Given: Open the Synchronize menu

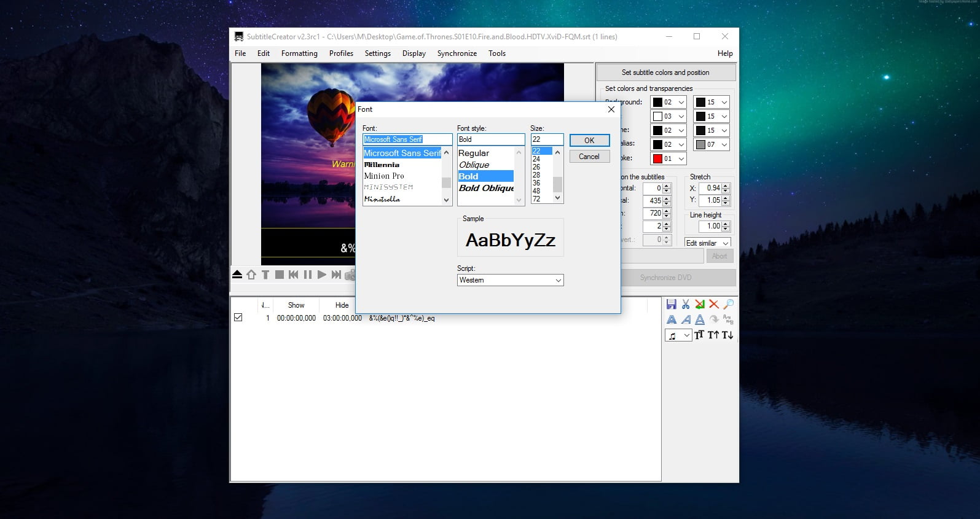Looking at the screenshot, I should click(x=457, y=53).
